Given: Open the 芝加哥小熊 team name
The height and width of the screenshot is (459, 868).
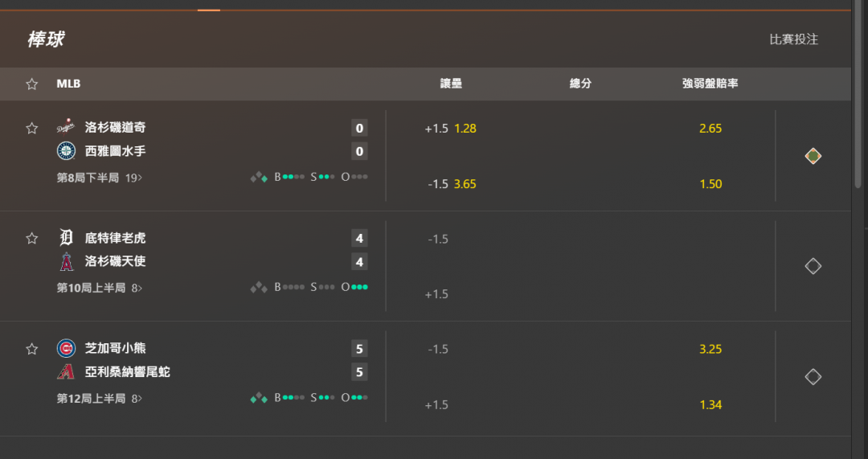Looking at the screenshot, I should coord(115,348).
